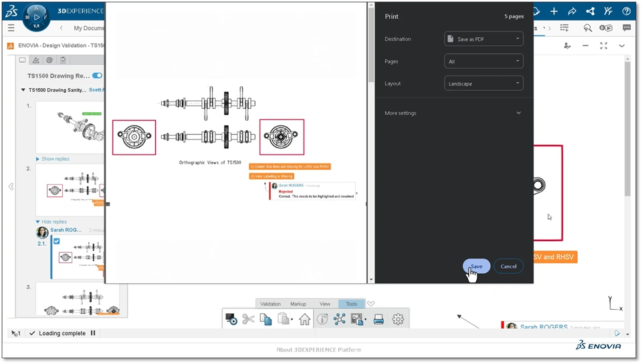Click the Home house icon

(305, 319)
